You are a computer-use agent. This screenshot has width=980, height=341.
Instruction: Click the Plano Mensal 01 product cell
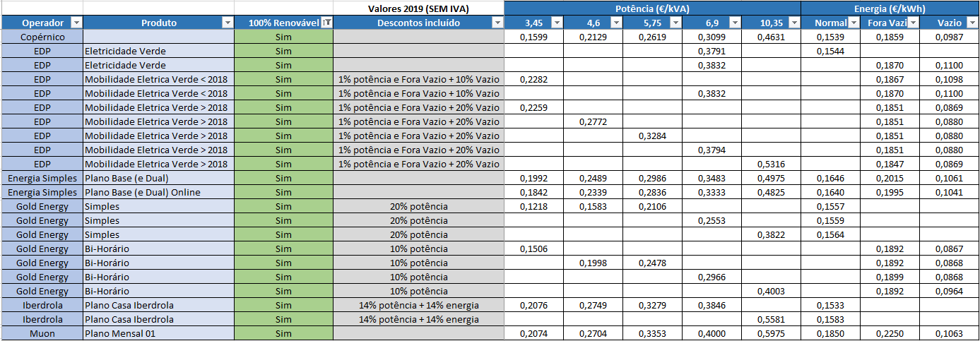tap(158, 333)
